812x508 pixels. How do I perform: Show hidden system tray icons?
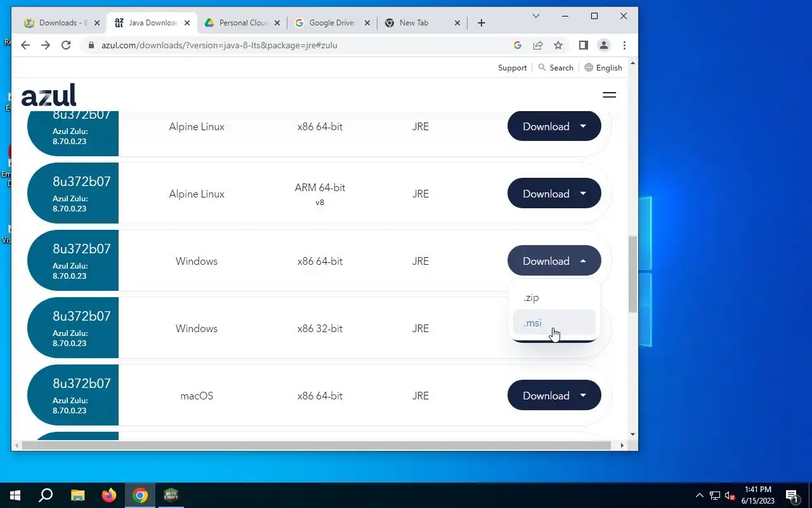pos(700,495)
